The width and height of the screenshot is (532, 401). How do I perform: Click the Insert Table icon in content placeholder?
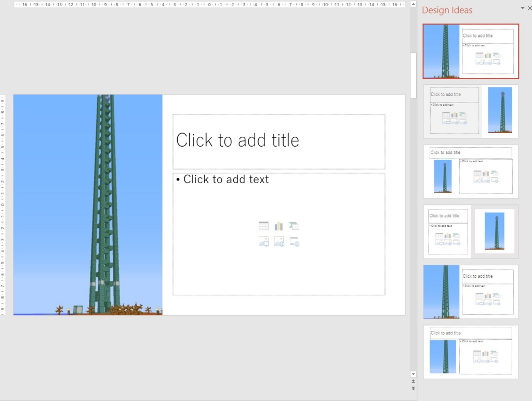(263, 226)
